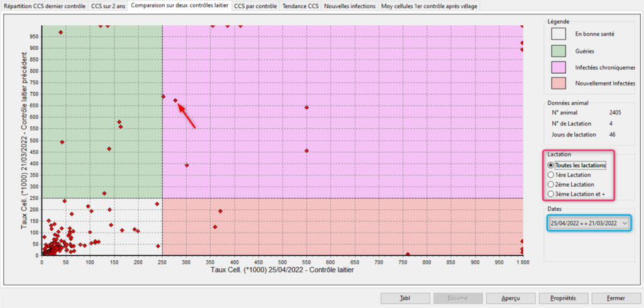This screenshot has height=308, width=644.
Task: Click the Tabl button
Action: [405, 298]
